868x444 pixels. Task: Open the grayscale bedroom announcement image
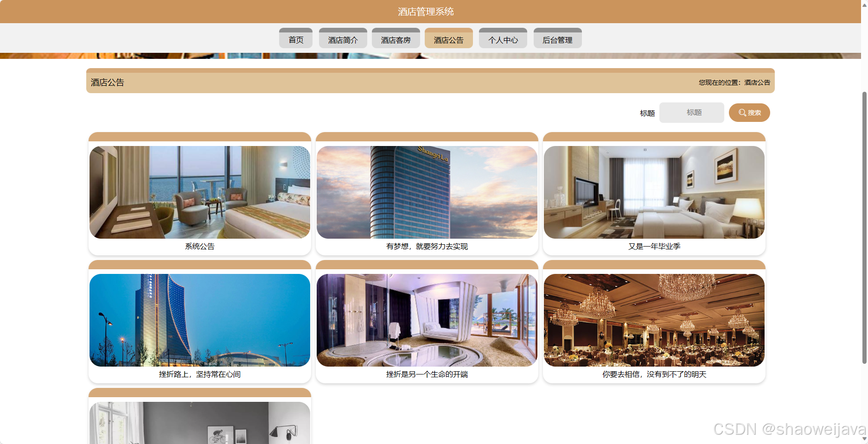coord(200,423)
